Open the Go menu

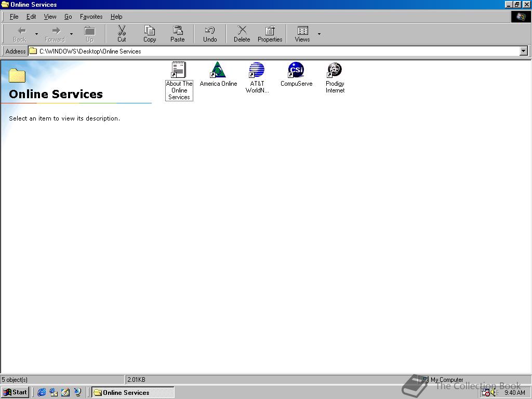[x=68, y=17]
